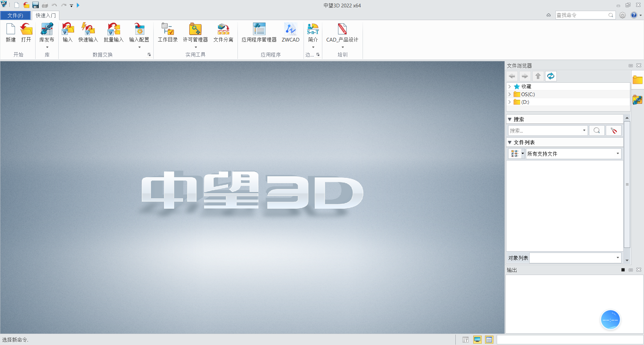Click the blue play arrow in quick access toolbar
The image size is (644, 345).
pyautogui.click(x=78, y=5)
